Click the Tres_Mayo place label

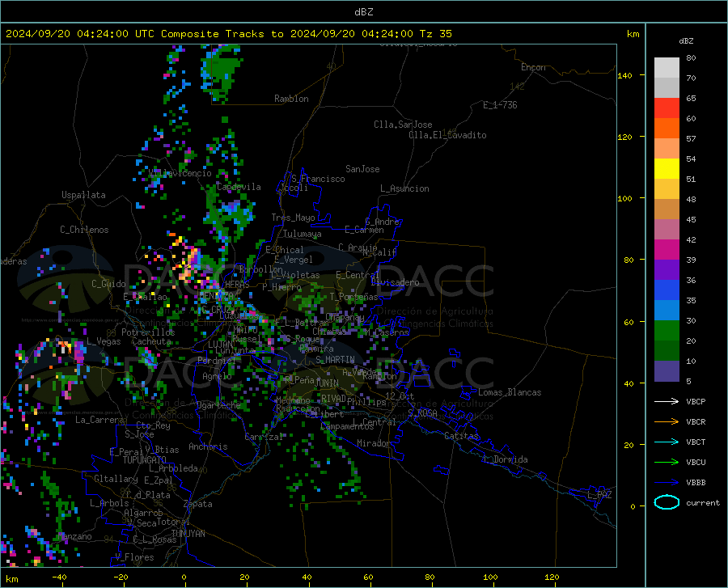[293, 218]
